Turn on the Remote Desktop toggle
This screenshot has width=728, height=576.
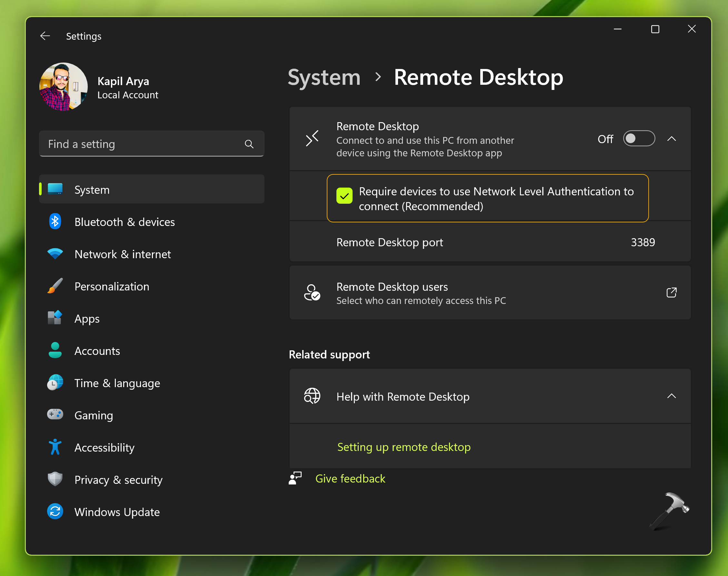pos(639,139)
